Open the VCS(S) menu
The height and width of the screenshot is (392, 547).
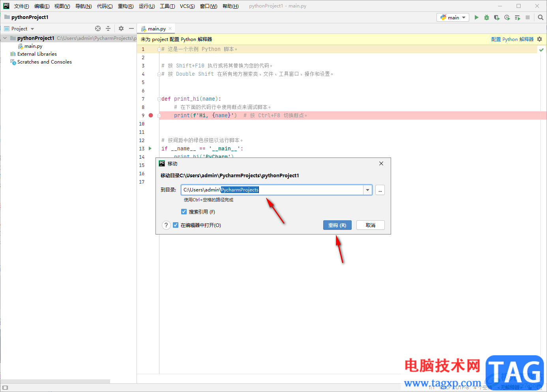pyautogui.click(x=187, y=6)
